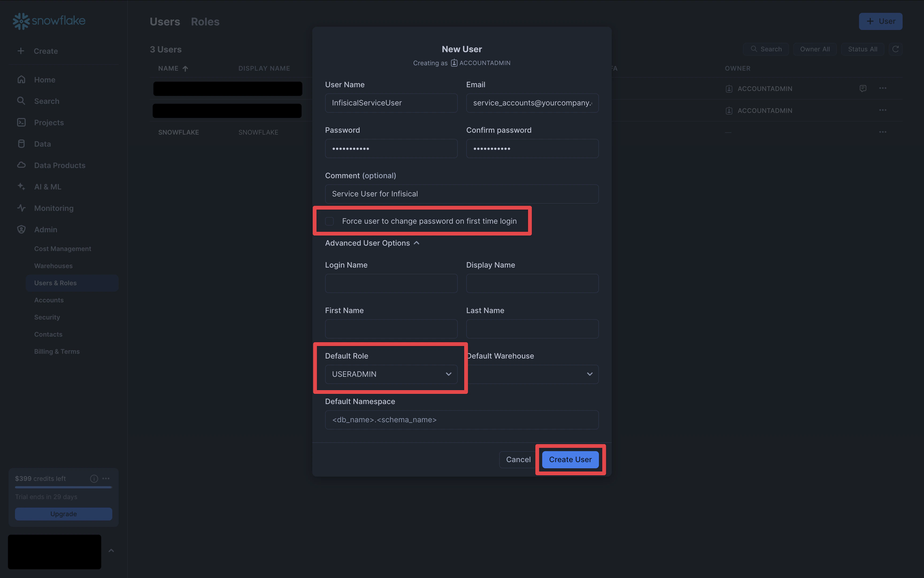This screenshot has height=578, width=924.
Task: Click the Confirm password field
Action: (533, 148)
